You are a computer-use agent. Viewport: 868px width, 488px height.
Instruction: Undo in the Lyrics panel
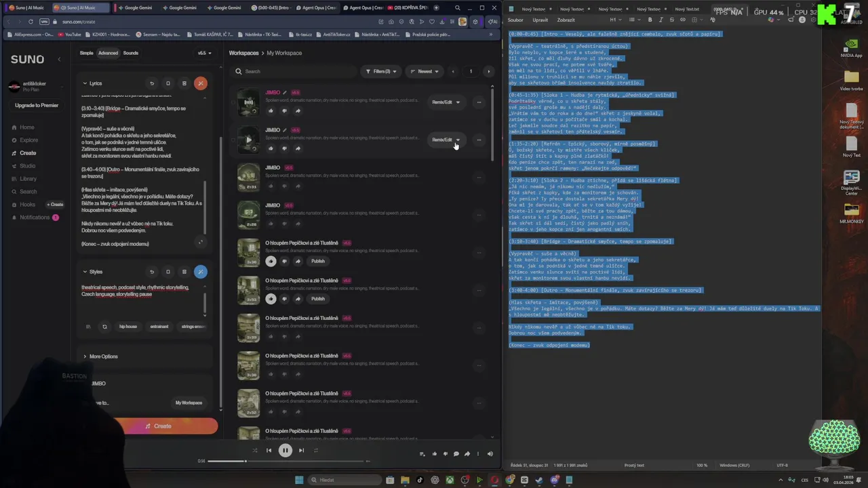[152, 83]
